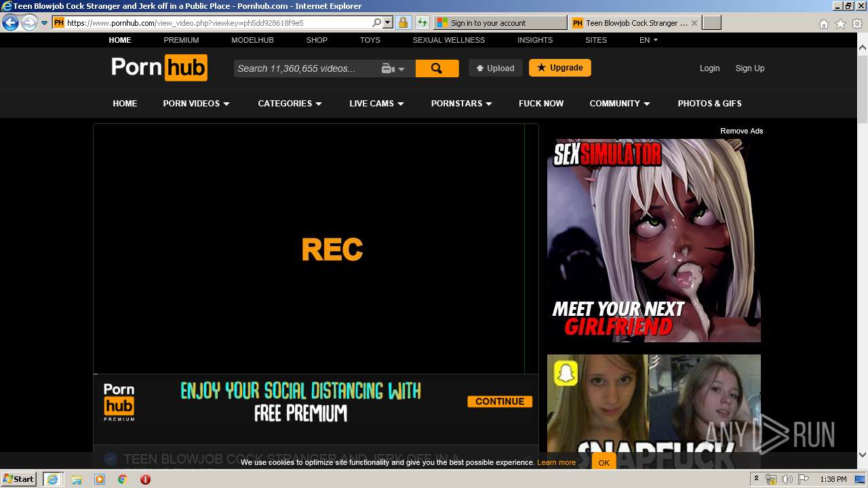868x488 pixels.
Task: Click the Upload button
Action: pyautogui.click(x=496, y=68)
